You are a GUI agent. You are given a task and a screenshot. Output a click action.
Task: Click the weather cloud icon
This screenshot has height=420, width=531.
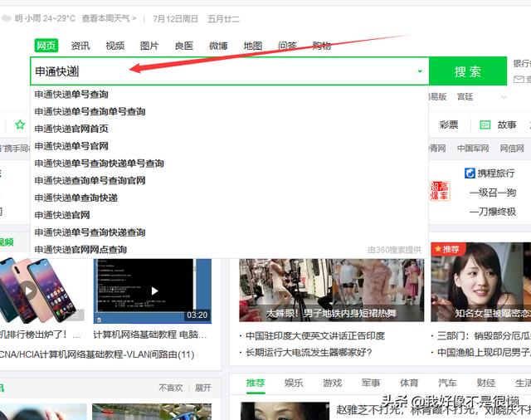6,18
